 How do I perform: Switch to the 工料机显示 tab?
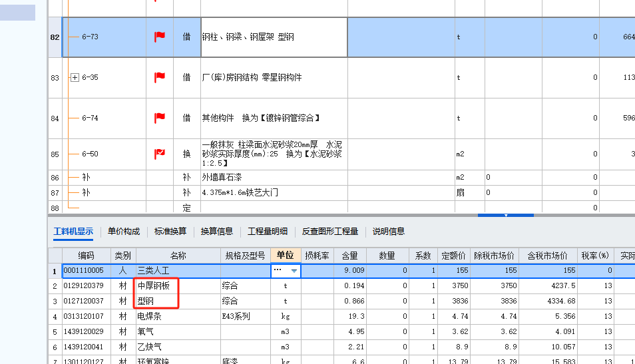[x=73, y=231]
